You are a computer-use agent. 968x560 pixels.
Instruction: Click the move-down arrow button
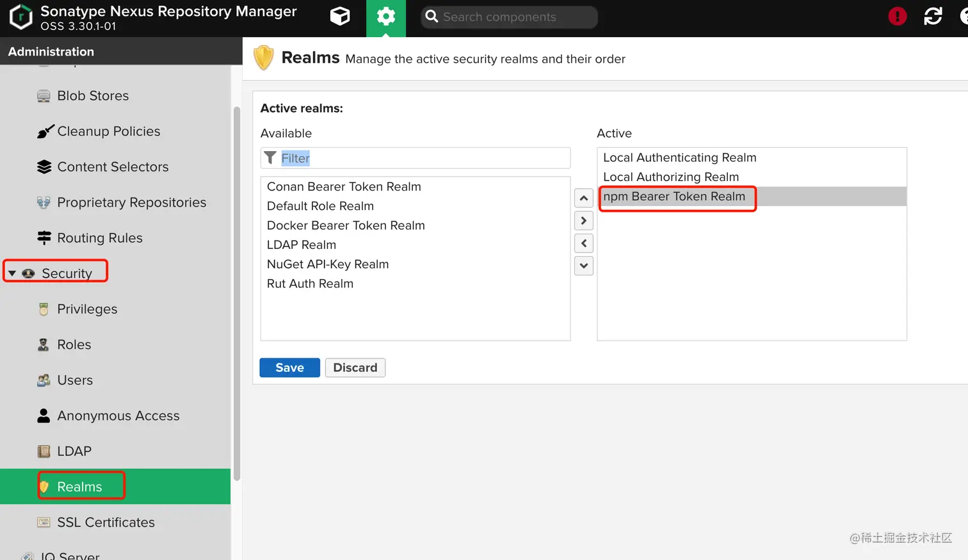tap(583, 266)
